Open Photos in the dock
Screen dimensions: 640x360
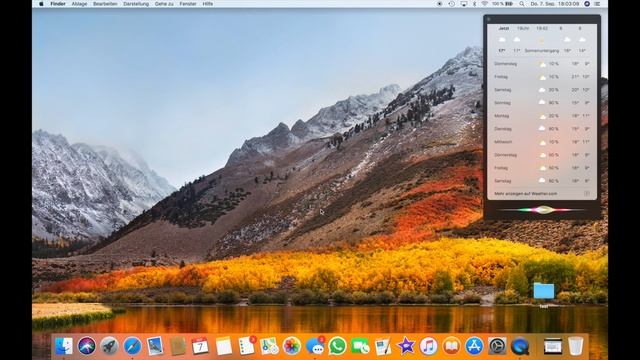tap(292, 346)
